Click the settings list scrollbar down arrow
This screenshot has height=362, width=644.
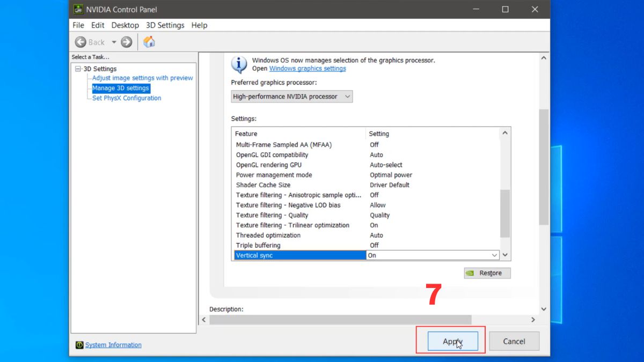tap(504, 255)
